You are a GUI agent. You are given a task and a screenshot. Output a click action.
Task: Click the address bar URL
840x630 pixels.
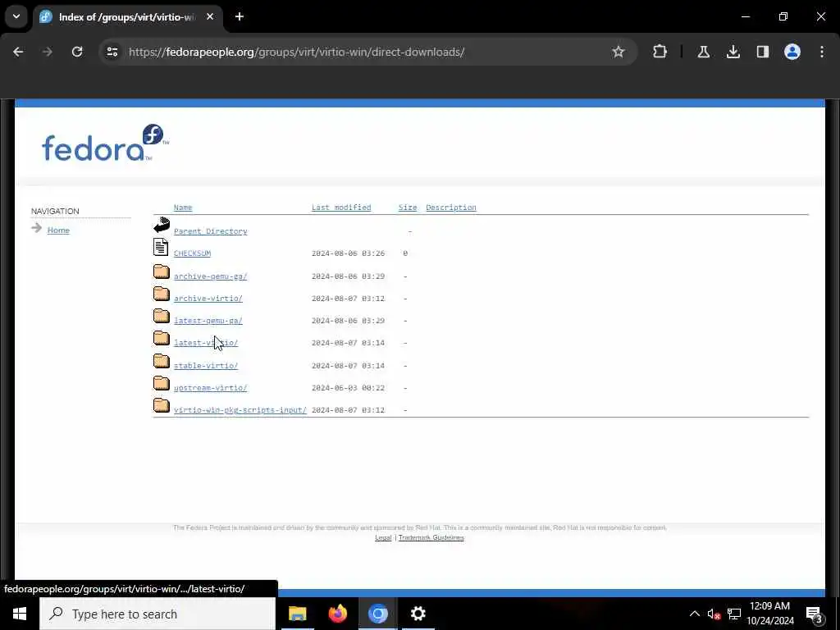[296, 52]
